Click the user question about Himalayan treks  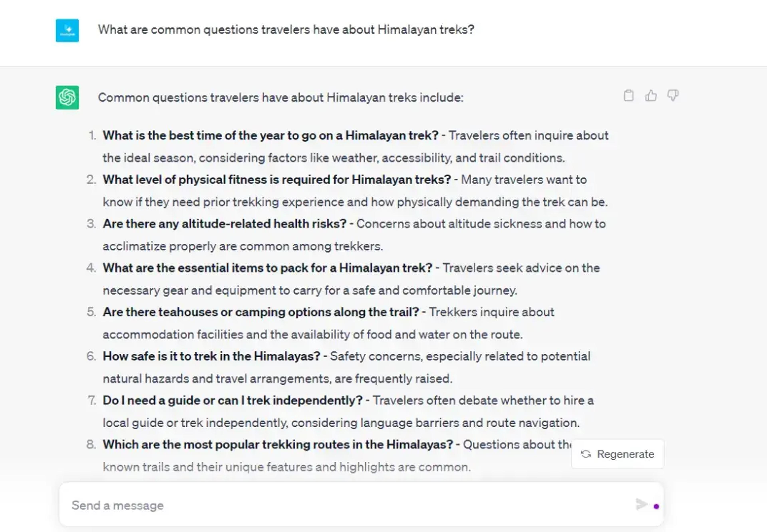[x=286, y=30]
